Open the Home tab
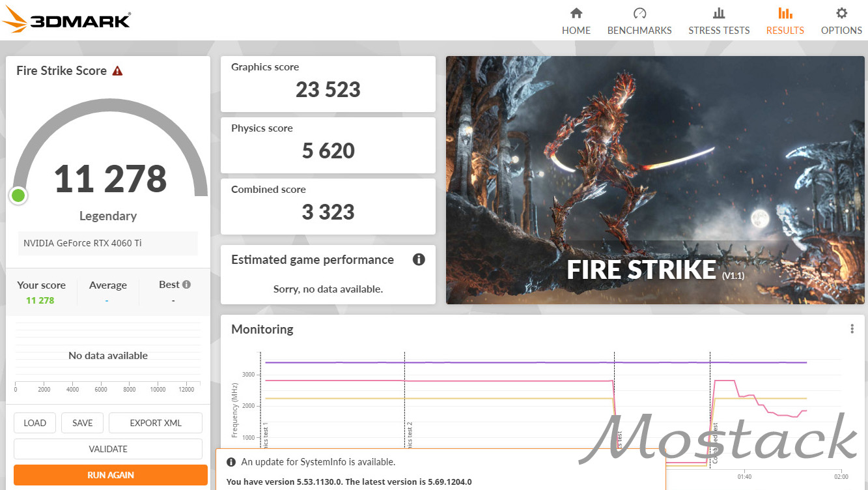 (576, 22)
